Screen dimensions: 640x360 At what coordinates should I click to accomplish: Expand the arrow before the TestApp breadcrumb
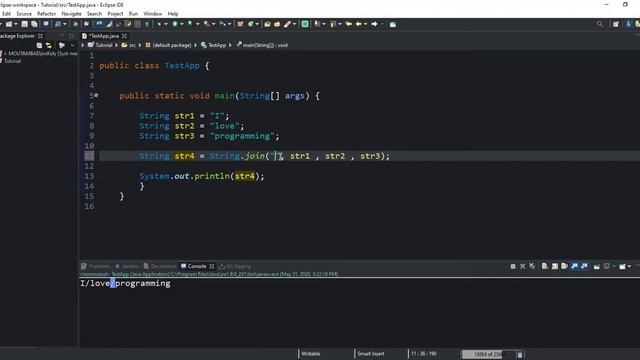tap(196, 45)
